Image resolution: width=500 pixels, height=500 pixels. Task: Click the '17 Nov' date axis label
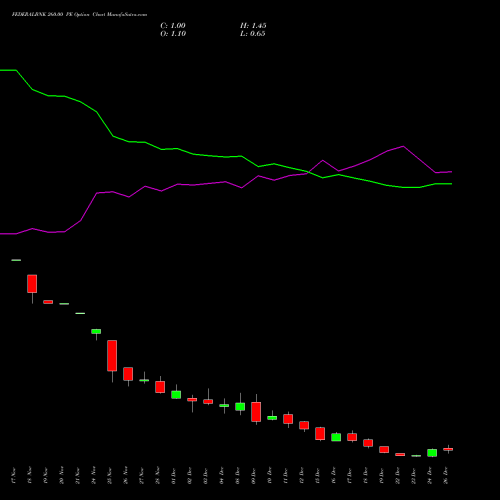click(14, 476)
